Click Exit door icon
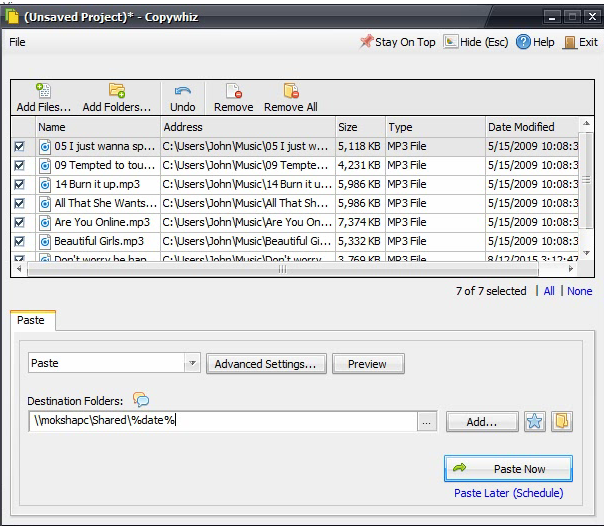This screenshot has width=604, height=526. point(569,42)
